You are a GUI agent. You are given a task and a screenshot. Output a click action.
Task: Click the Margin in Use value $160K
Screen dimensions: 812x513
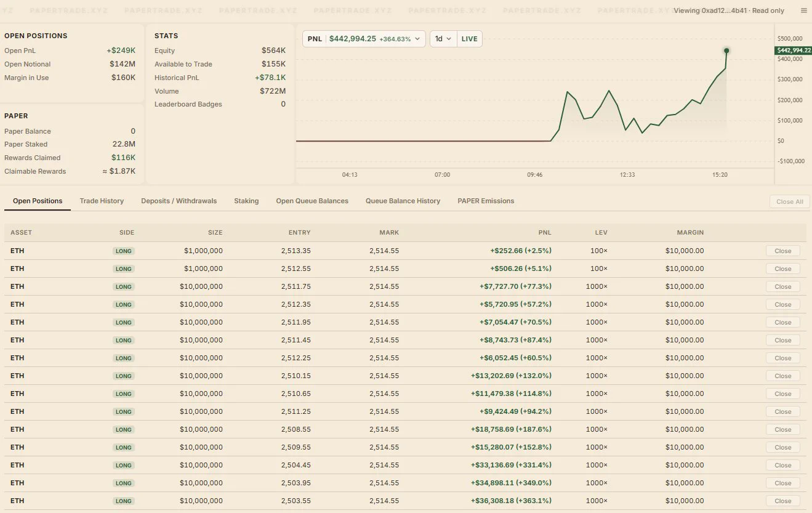pyautogui.click(x=123, y=78)
